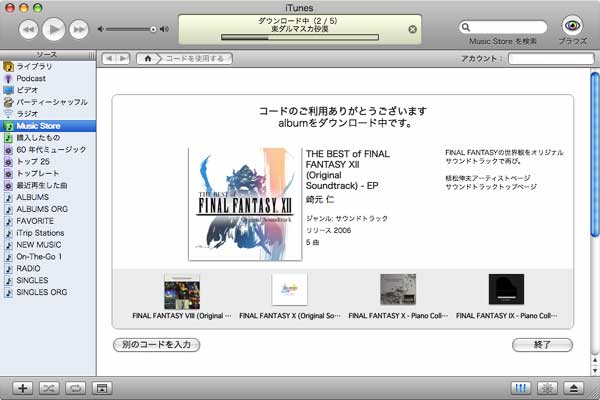Select the RADIO playlist
Viewport: 600px width, 400px height.
[48, 268]
